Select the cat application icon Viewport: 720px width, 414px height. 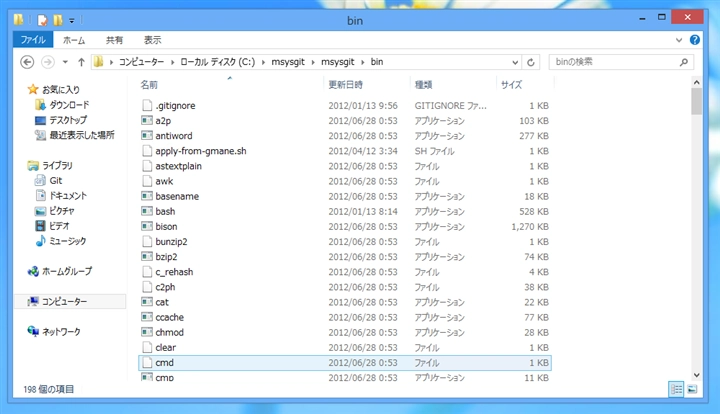click(x=147, y=302)
